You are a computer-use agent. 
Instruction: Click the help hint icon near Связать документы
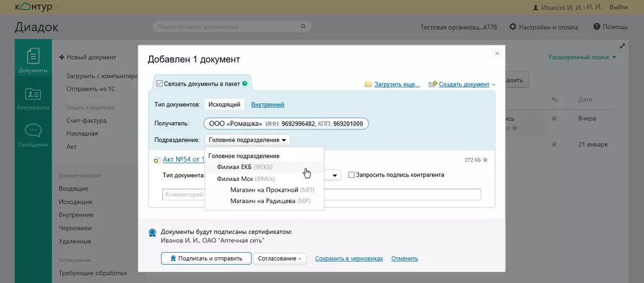(245, 84)
